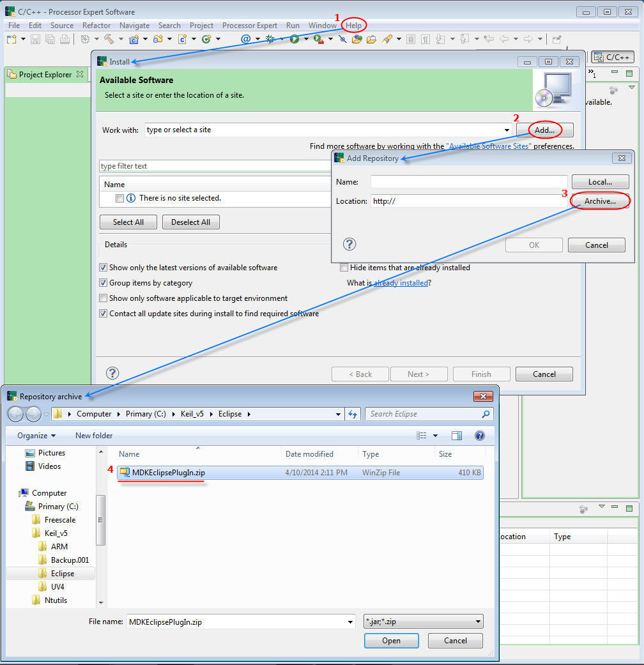Open the Help menu

coord(353,26)
